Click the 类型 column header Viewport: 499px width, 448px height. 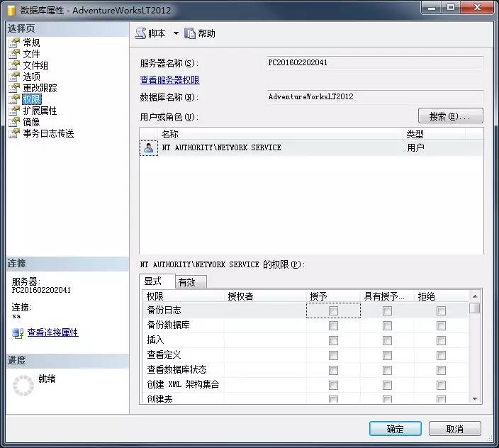coord(434,134)
